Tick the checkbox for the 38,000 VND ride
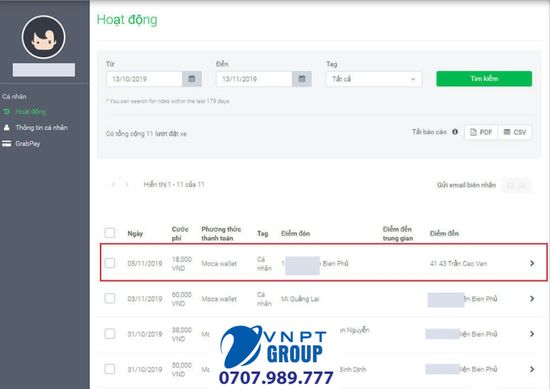 (110, 334)
